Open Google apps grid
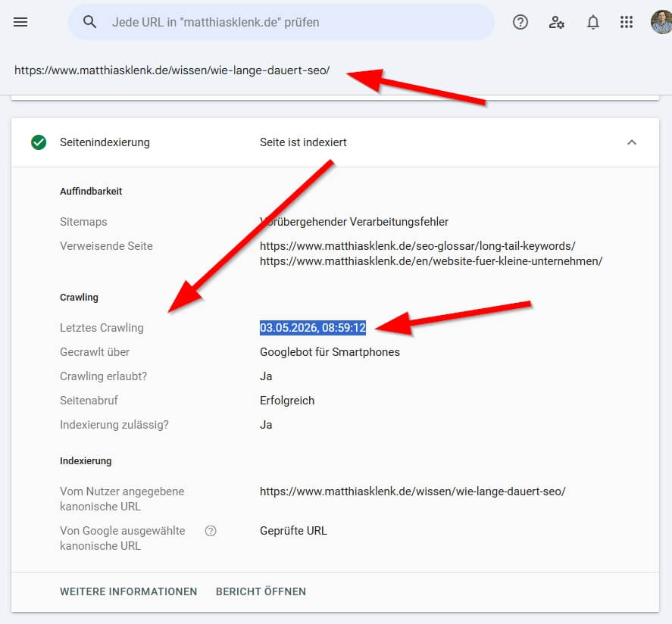 tap(626, 22)
